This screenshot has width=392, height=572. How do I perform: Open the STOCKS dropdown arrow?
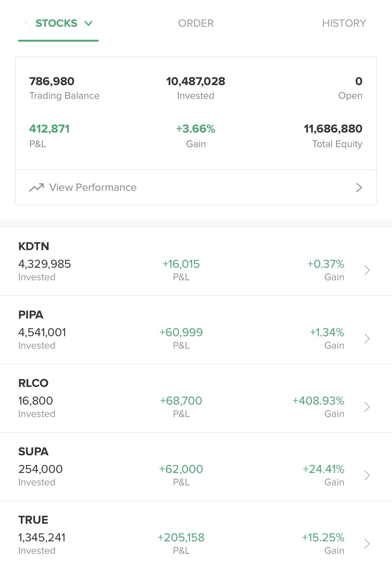[x=88, y=23]
